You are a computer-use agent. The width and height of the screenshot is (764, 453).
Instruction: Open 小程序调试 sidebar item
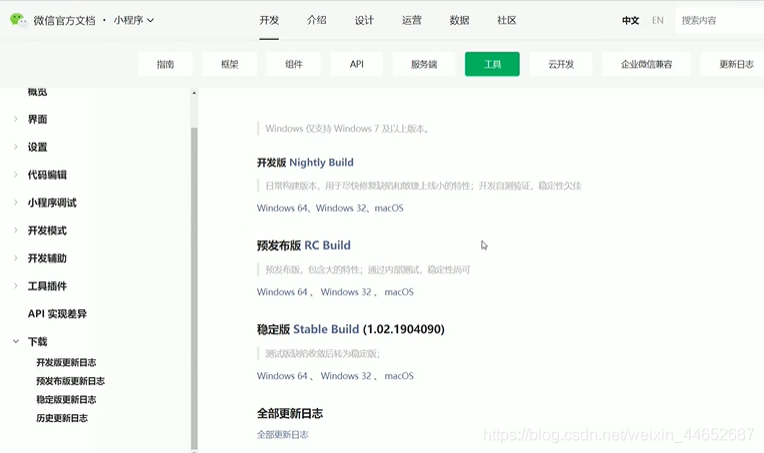pyautogui.click(x=52, y=203)
